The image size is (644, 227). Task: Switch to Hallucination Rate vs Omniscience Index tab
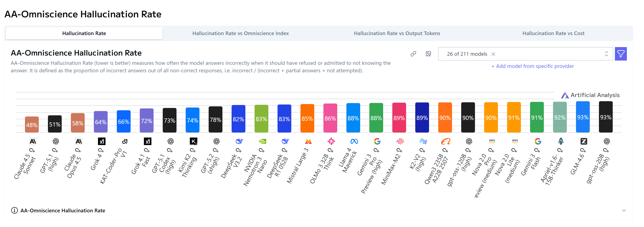(x=240, y=33)
